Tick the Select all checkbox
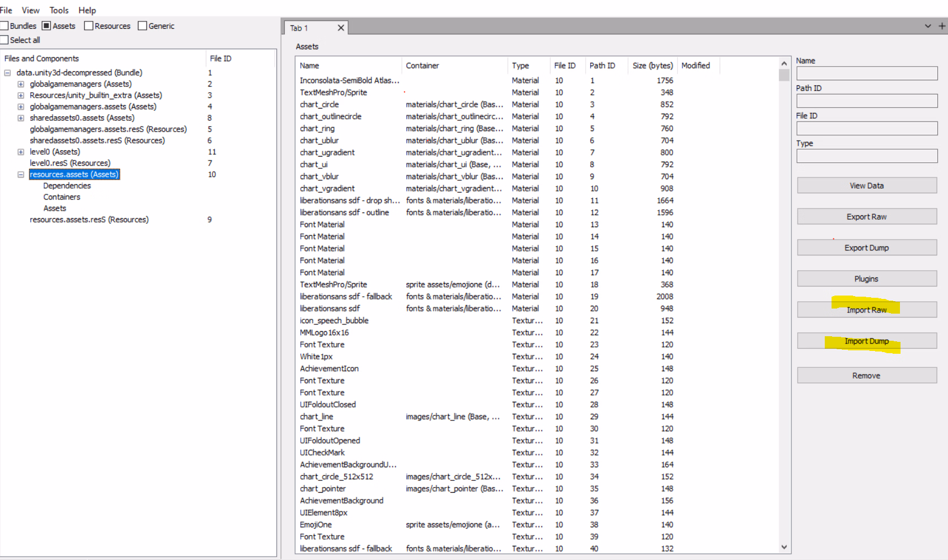The height and width of the screenshot is (560, 948). coord(5,40)
